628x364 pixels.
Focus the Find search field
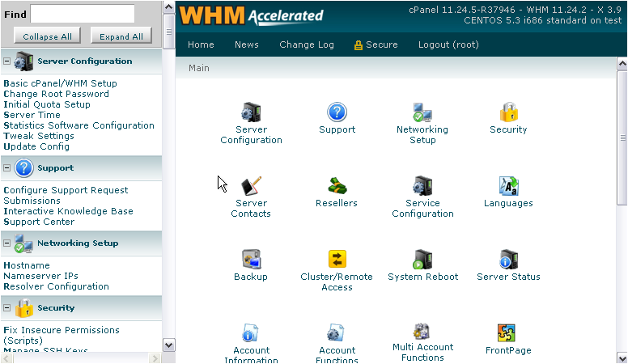(83, 14)
